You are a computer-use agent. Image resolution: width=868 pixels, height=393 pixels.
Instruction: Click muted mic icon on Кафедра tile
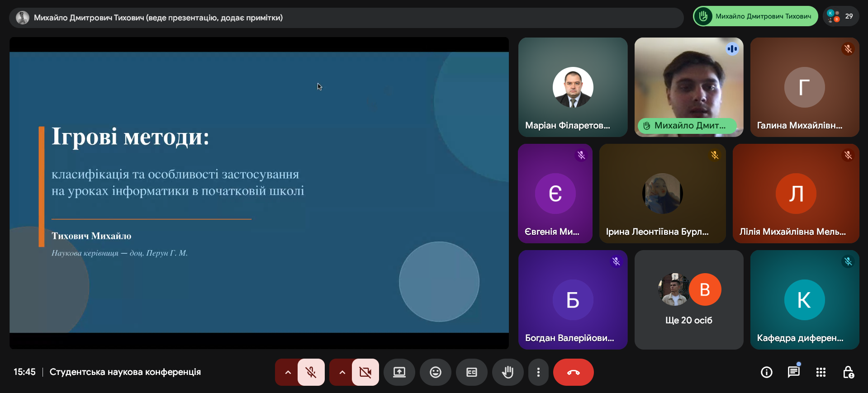click(848, 261)
